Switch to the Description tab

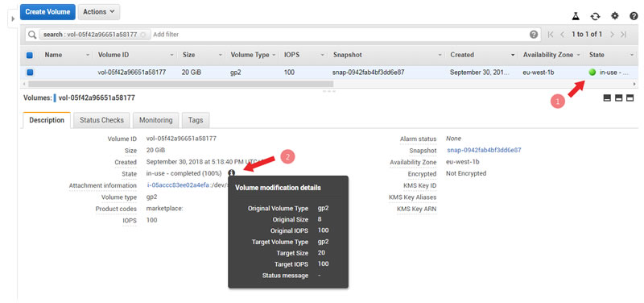point(47,120)
